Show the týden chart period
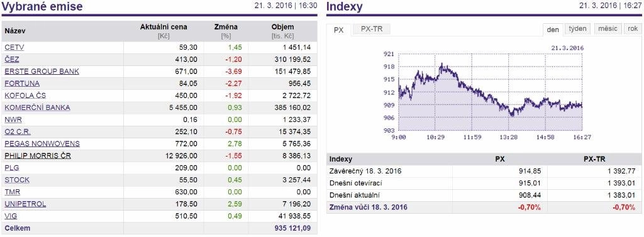This screenshot has width=644, height=237. (x=578, y=29)
